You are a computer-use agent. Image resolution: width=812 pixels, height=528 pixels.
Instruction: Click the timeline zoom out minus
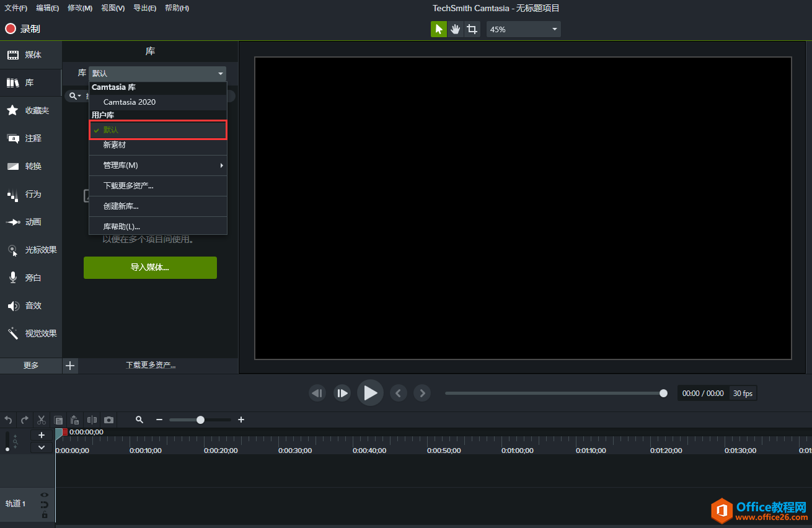point(159,420)
